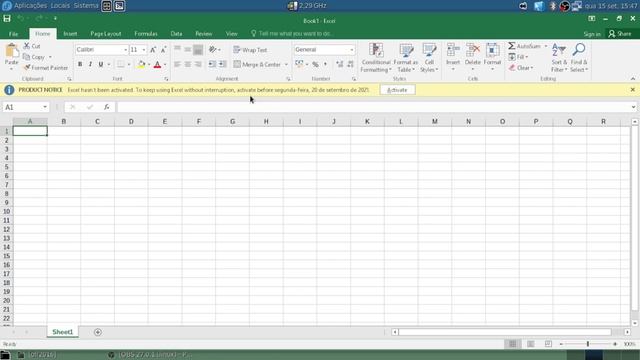Apply the red font color A
Image resolution: width=640 pixels, height=360 pixels.
point(157,64)
